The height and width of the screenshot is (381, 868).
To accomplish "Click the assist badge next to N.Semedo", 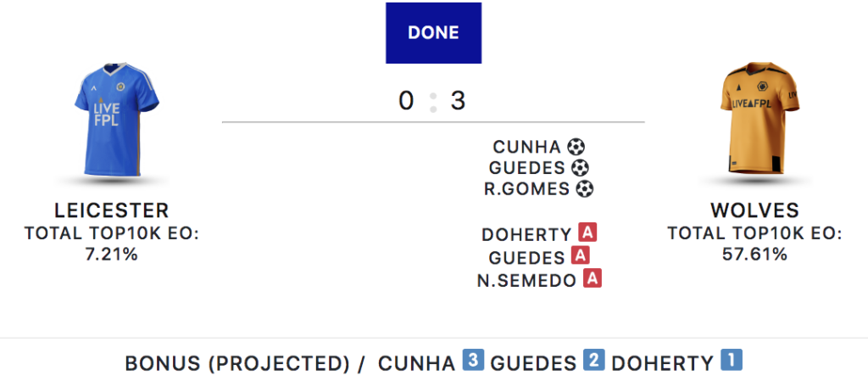I will 593,278.
